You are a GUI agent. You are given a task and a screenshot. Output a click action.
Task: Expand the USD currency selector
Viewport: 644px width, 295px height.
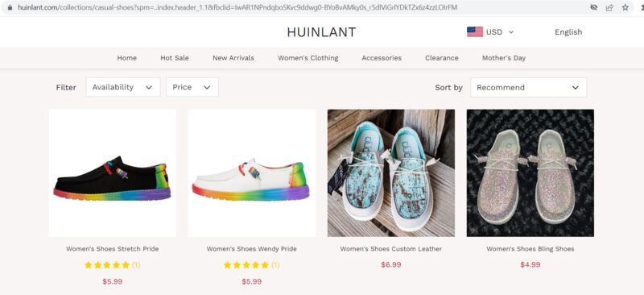(500, 32)
